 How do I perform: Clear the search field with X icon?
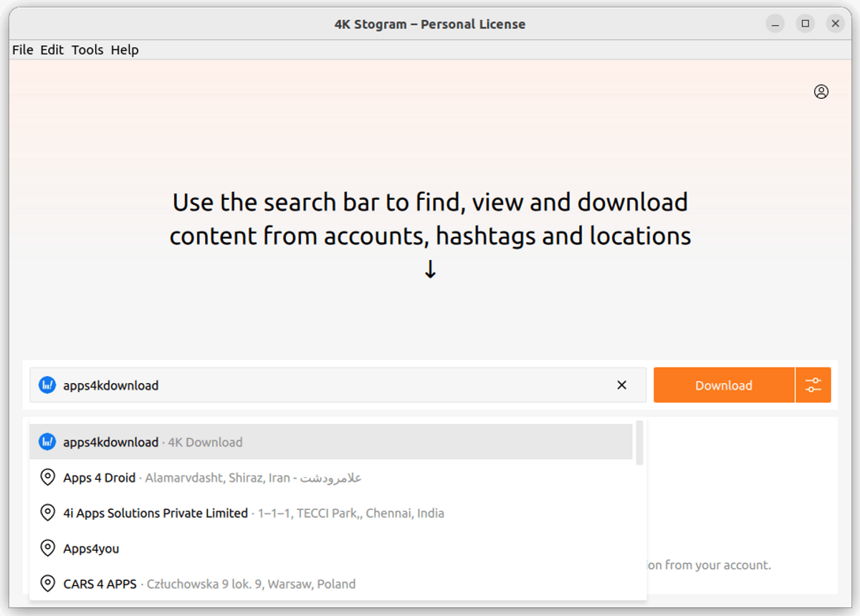click(x=621, y=385)
